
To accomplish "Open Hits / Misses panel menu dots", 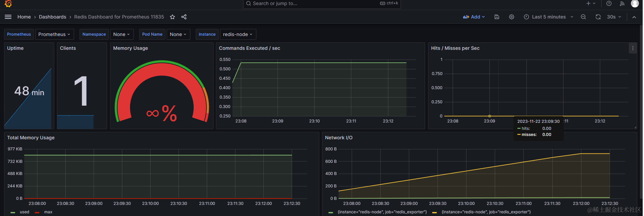I will point(633,48).
